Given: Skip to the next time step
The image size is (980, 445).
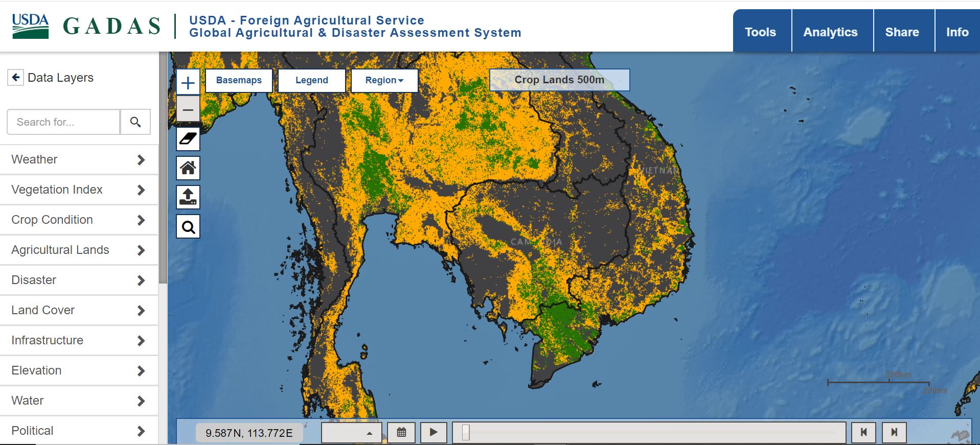Looking at the screenshot, I should [x=894, y=432].
